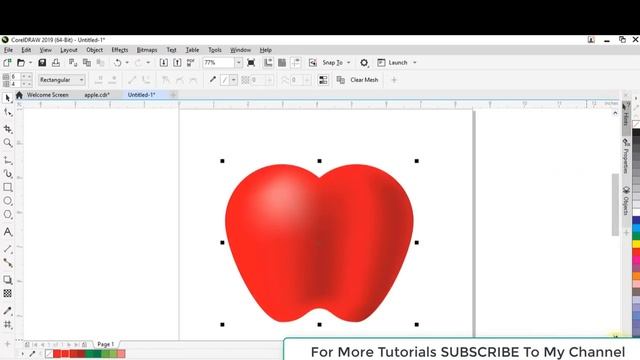
Task: Select the Transparency checkerboard tool
Action: [7, 293]
